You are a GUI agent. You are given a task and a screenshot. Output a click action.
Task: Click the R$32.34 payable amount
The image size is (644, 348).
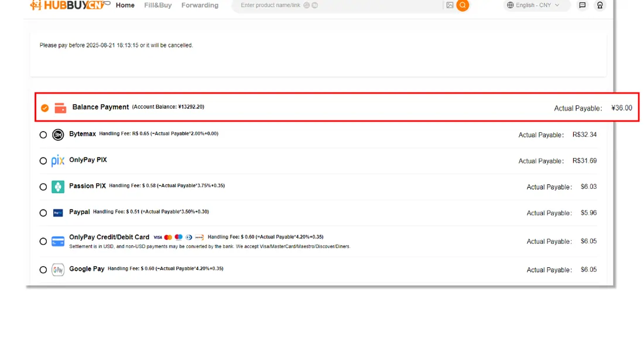(x=584, y=135)
